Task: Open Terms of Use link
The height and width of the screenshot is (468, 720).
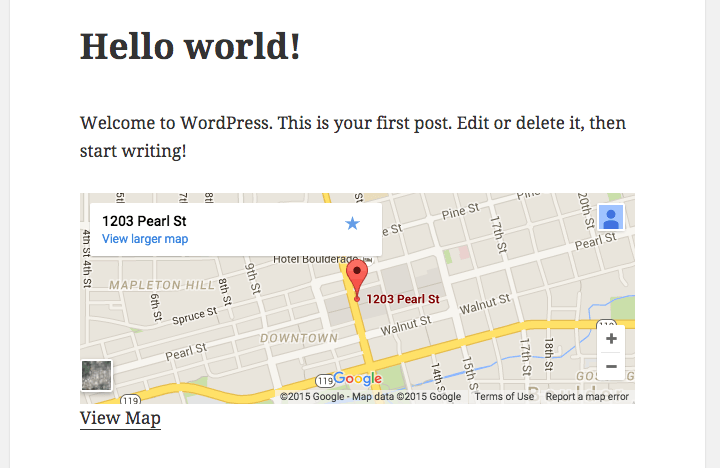Action: coord(504,396)
